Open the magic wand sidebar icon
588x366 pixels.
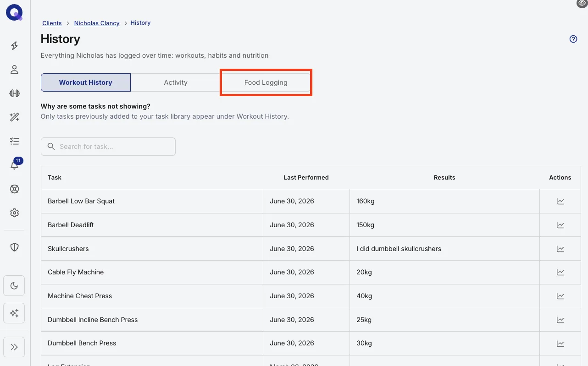pos(14,117)
